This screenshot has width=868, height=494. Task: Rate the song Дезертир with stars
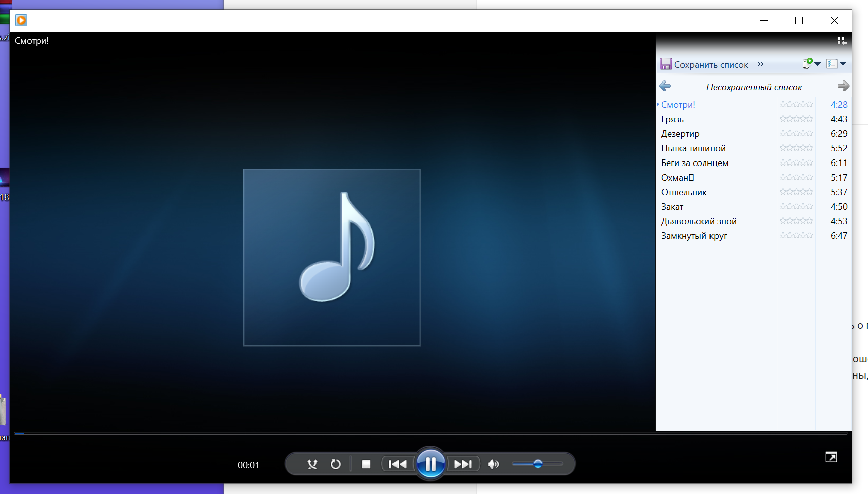point(796,133)
